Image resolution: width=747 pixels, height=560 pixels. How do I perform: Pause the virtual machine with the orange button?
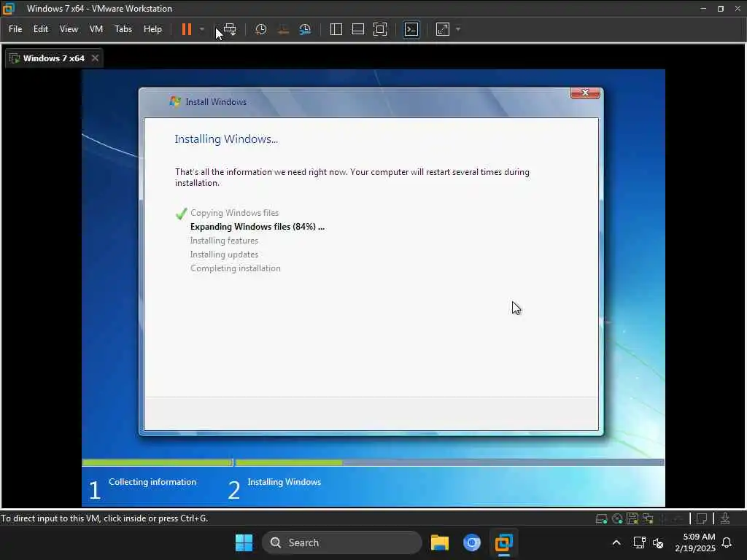[186, 29]
